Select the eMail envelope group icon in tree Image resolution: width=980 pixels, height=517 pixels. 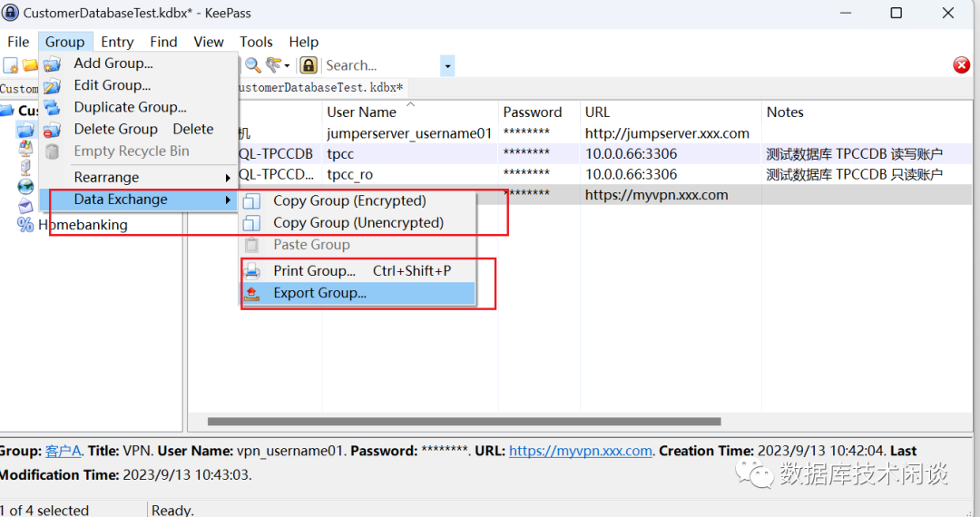25,205
